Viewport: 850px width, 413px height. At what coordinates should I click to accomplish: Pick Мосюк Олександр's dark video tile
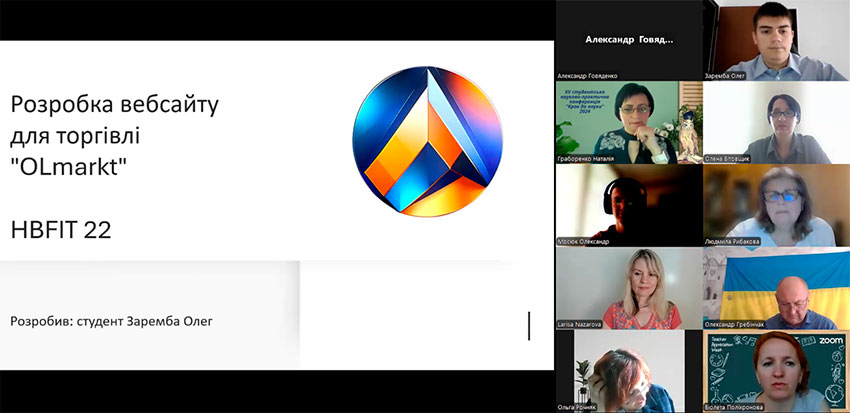[x=628, y=205]
